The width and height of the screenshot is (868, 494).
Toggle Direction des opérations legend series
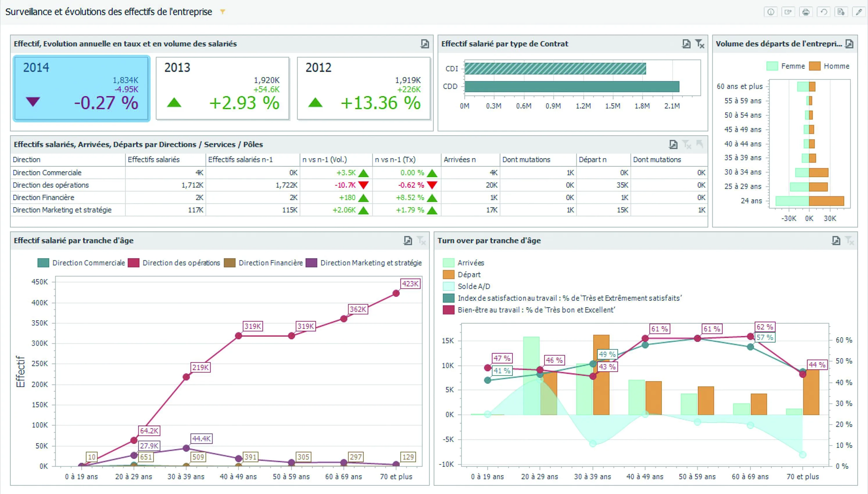(x=181, y=263)
